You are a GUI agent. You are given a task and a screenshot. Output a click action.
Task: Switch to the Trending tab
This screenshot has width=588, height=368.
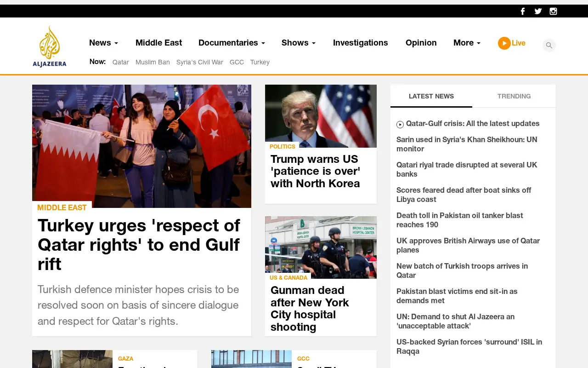[514, 96]
